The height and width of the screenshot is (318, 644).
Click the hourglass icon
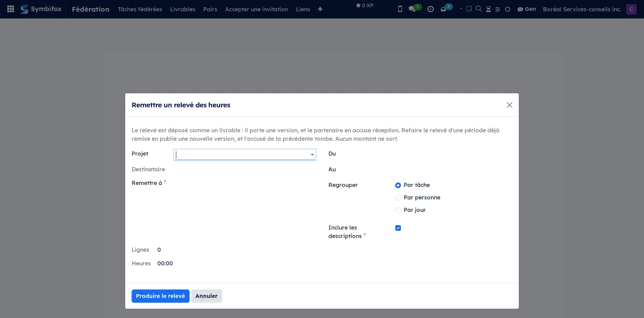[x=488, y=9]
